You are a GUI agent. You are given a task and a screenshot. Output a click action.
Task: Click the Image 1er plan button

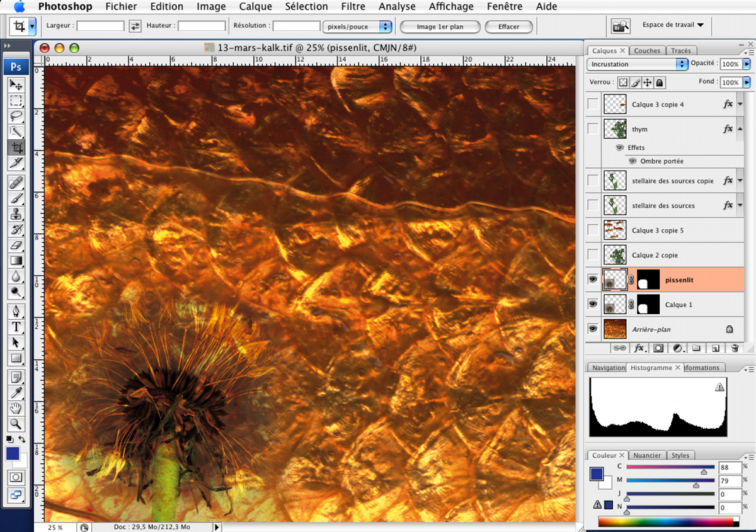440,26
